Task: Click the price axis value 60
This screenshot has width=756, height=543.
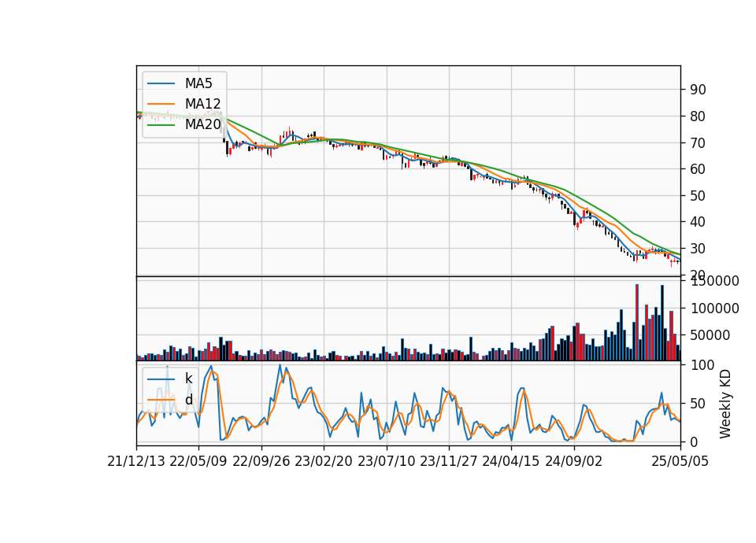Action: 699,169
